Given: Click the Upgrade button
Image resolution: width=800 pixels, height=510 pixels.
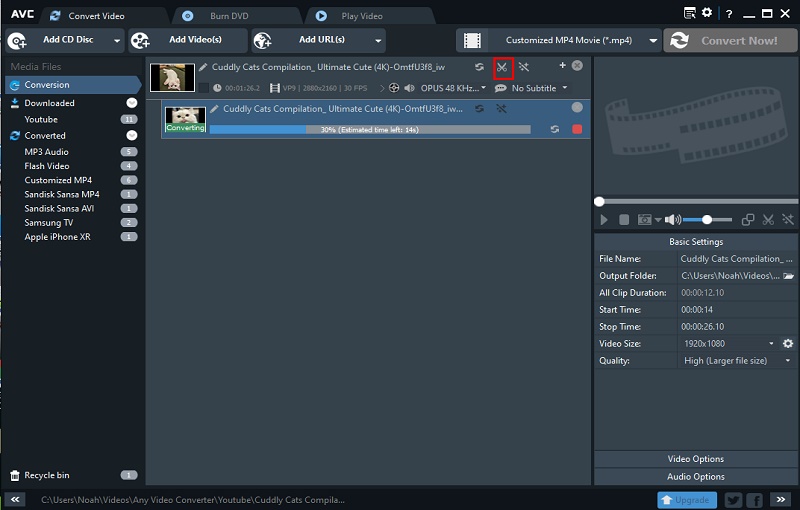Looking at the screenshot, I should [687, 500].
